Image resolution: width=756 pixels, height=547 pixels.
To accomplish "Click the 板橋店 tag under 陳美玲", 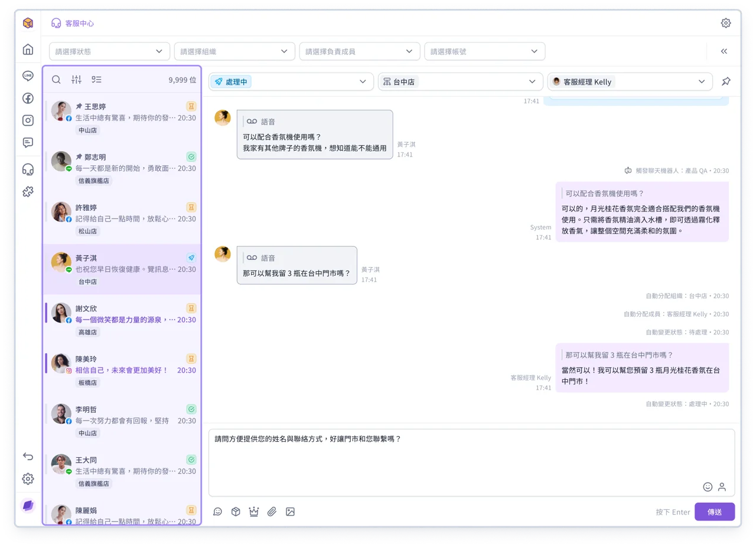I will [x=87, y=383].
